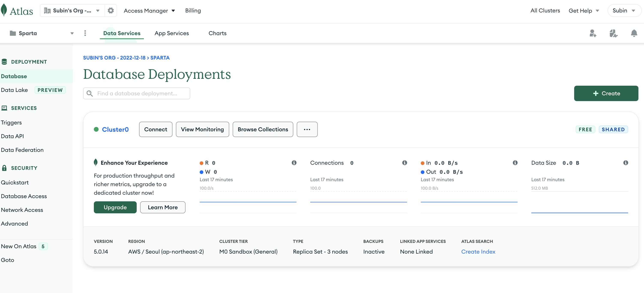
Task: Open Triggers in the sidebar
Action: point(11,123)
